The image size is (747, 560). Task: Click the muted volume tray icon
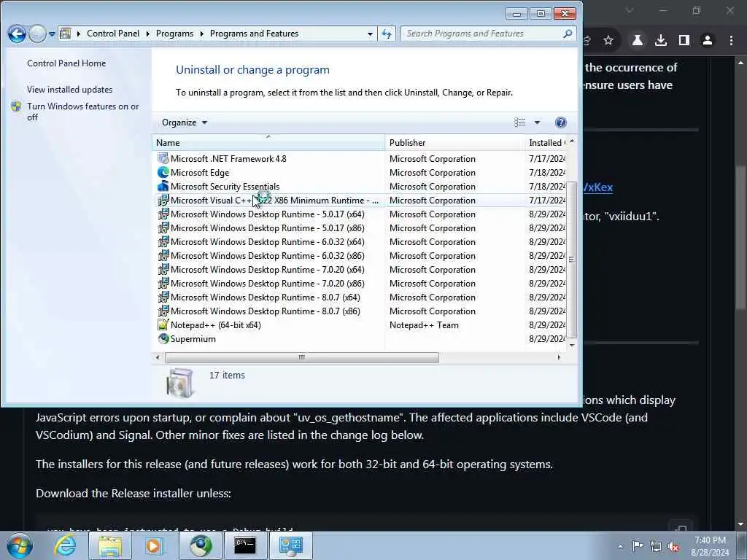[x=673, y=547]
